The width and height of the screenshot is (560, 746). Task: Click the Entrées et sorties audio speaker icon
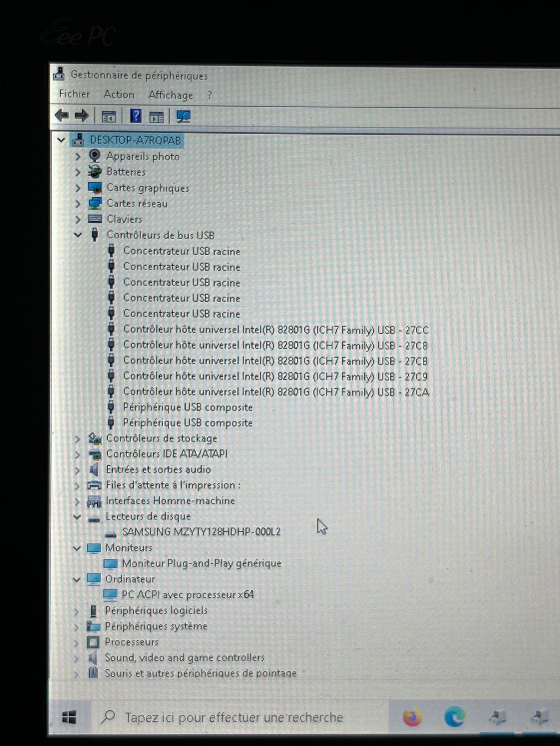pos(94,469)
